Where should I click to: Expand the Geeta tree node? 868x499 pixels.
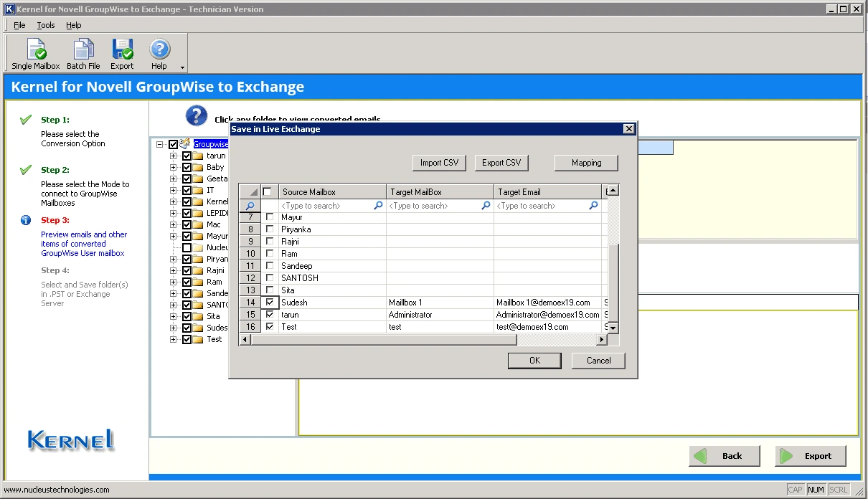(x=173, y=179)
